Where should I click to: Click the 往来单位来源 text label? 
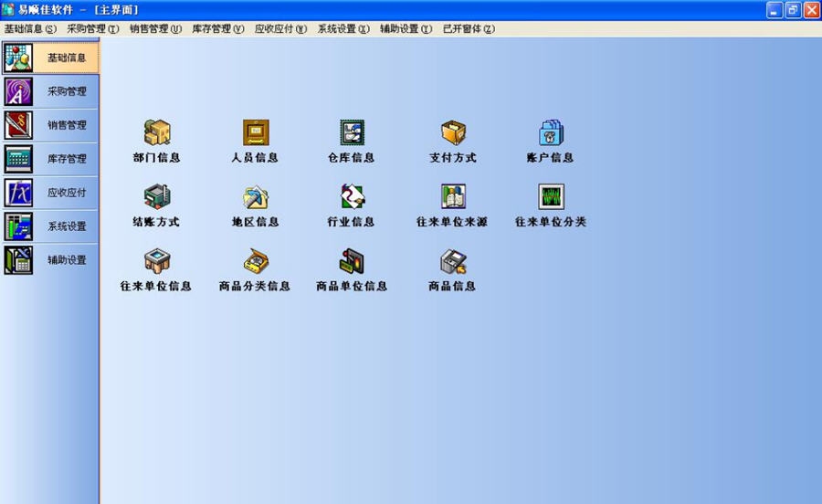coord(452,222)
